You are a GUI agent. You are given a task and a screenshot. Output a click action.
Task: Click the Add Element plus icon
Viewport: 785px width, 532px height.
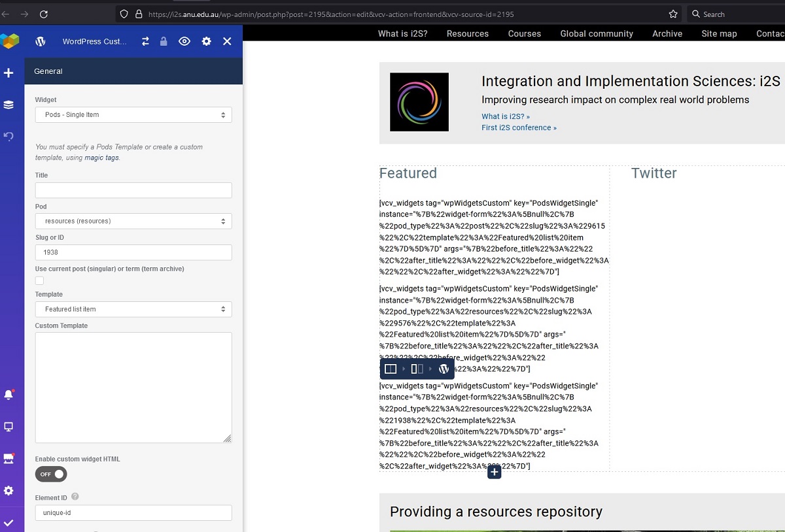pyautogui.click(x=9, y=73)
